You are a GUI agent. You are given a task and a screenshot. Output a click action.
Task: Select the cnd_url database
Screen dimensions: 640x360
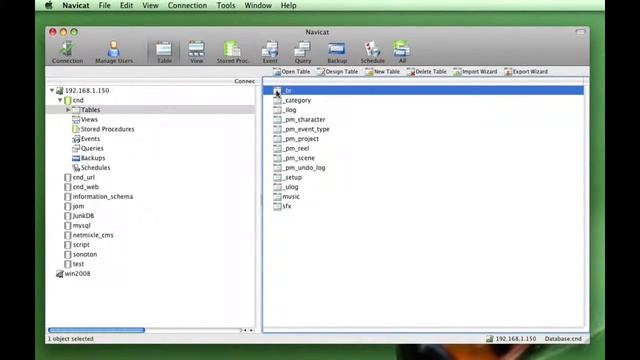point(79,178)
